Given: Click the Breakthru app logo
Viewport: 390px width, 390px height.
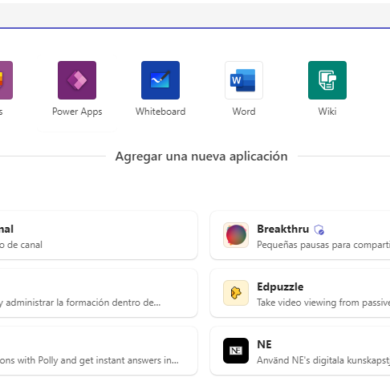Looking at the screenshot, I should coord(236,235).
